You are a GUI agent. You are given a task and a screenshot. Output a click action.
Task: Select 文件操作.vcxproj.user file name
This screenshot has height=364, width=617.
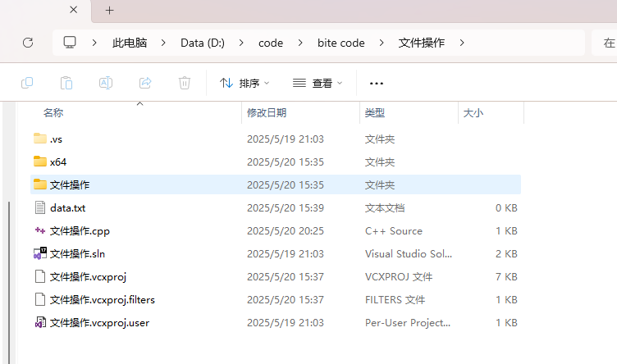99,323
